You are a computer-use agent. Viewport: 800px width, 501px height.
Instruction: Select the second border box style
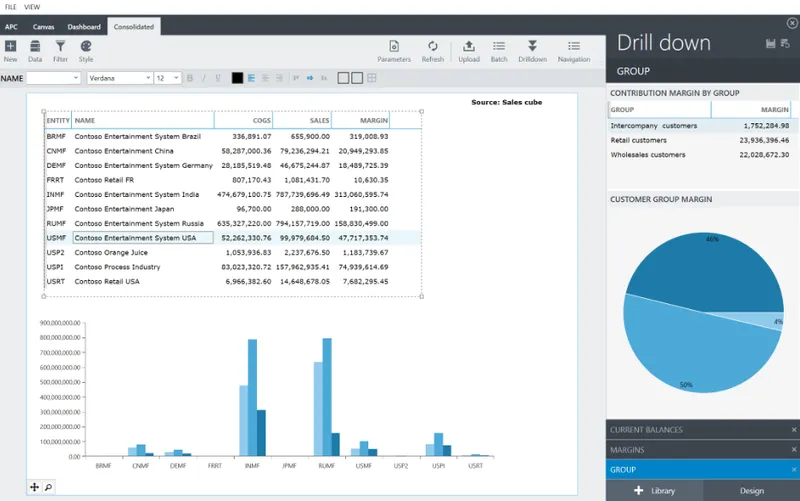[357, 78]
